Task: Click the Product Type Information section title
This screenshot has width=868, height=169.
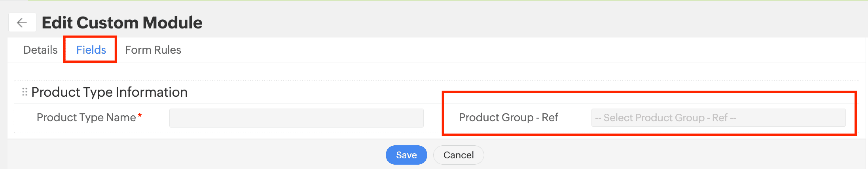Action: [x=109, y=92]
